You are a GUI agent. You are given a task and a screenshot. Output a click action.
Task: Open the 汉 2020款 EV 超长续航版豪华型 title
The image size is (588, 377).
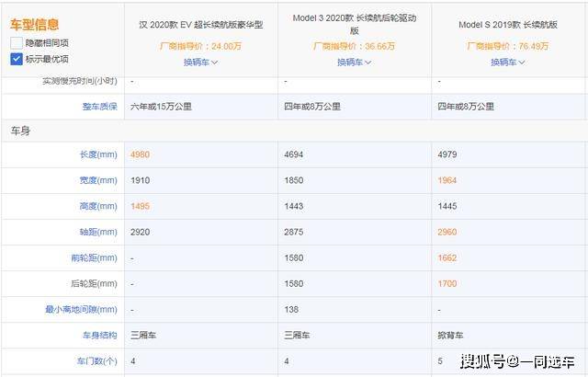coord(200,25)
